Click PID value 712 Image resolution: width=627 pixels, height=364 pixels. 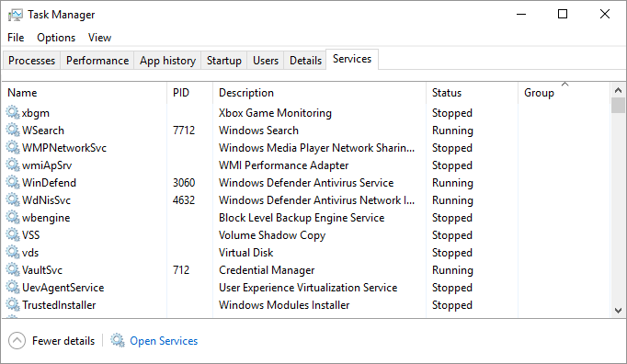(181, 270)
